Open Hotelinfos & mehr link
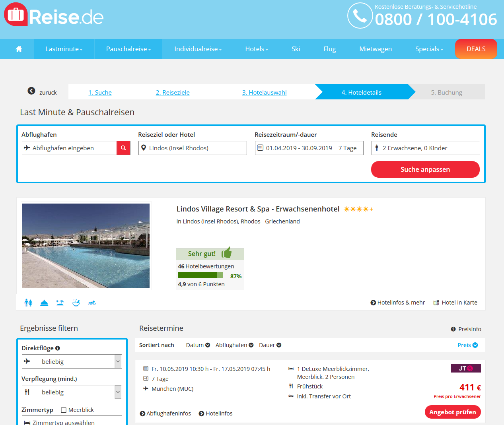This screenshot has height=425, width=504. [x=398, y=303]
